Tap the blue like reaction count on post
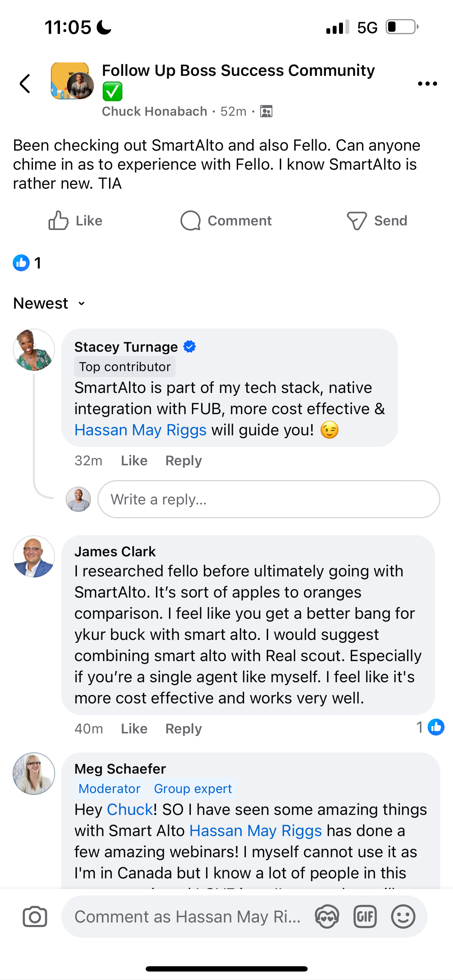The width and height of the screenshot is (453, 980). (x=26, y=263)
